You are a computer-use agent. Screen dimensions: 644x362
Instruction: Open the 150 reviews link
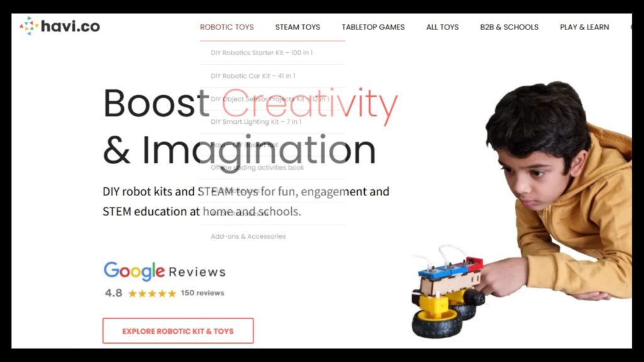tap(203, 293)
